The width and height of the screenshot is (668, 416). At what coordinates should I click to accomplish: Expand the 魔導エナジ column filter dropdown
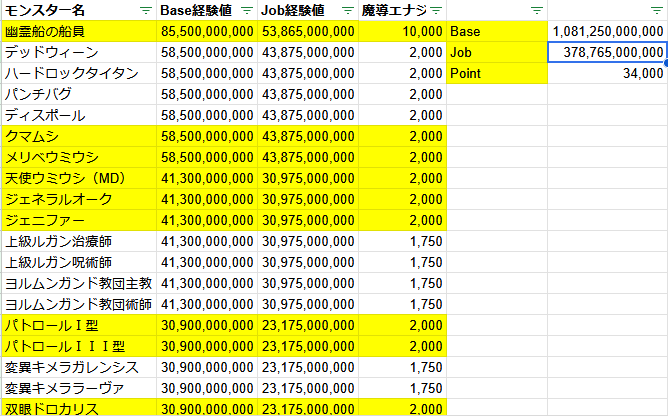click(x=436, y=10)
